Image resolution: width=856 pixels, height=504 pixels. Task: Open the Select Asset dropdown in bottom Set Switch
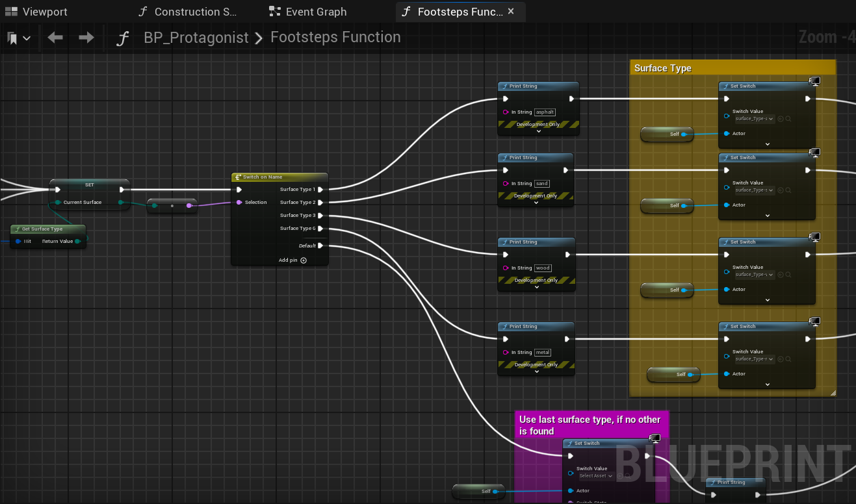click(x=595, y=476)
